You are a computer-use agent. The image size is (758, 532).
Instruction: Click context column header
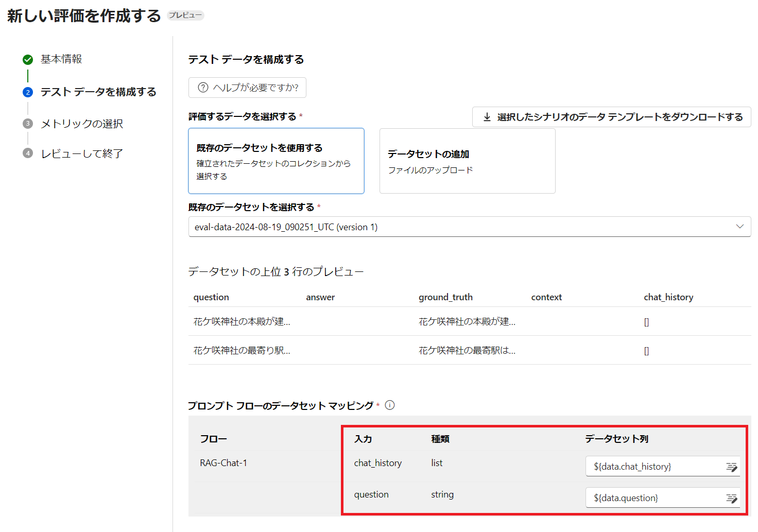click(546, 297)
